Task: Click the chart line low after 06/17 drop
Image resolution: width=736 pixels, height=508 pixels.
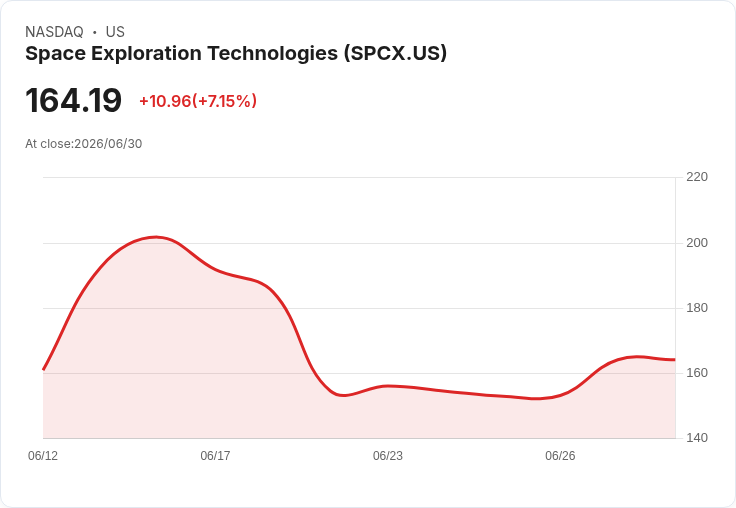Action: click(x=344, y=395)
